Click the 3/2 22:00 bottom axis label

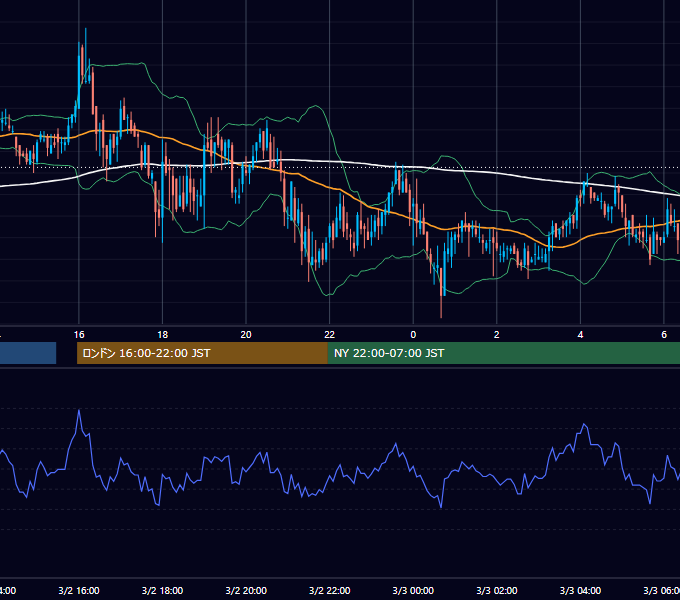coord(330,591)
